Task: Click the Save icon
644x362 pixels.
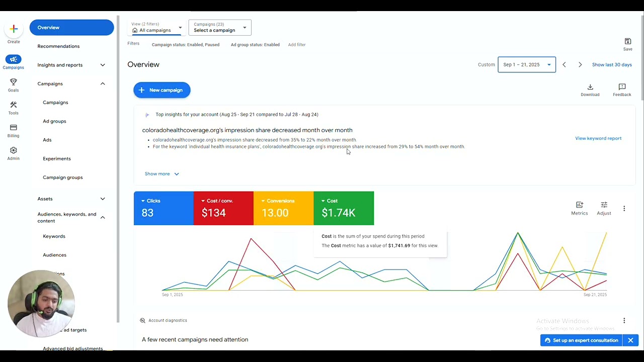Action: pyautogui.click(x=628, y=41)
